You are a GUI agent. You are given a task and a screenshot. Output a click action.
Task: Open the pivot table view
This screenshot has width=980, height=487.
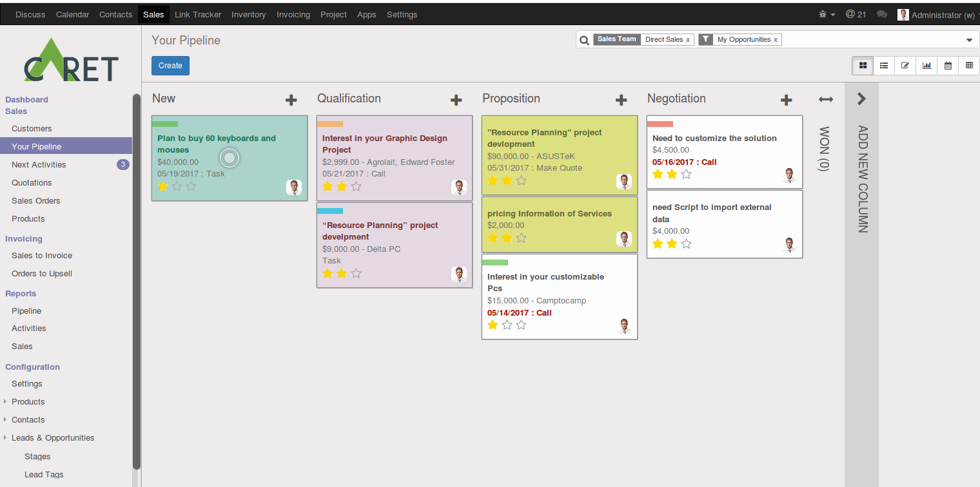coord(969,65)
